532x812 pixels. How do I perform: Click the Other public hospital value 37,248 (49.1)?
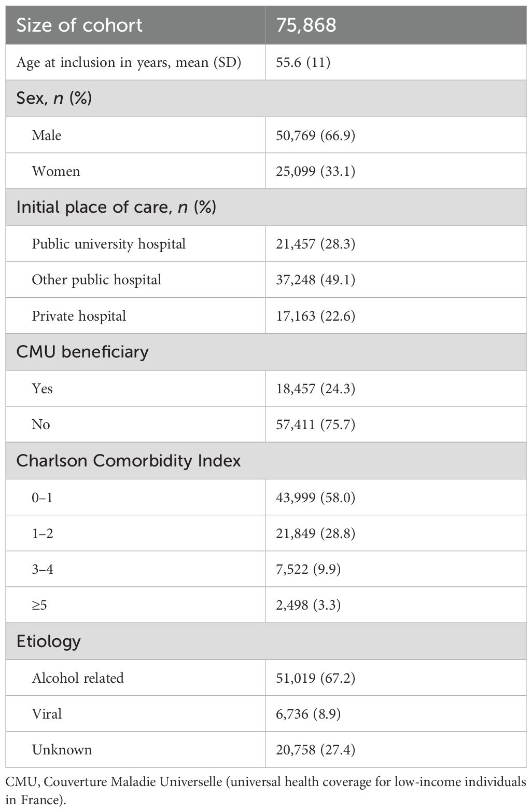[x=315, y=280]
